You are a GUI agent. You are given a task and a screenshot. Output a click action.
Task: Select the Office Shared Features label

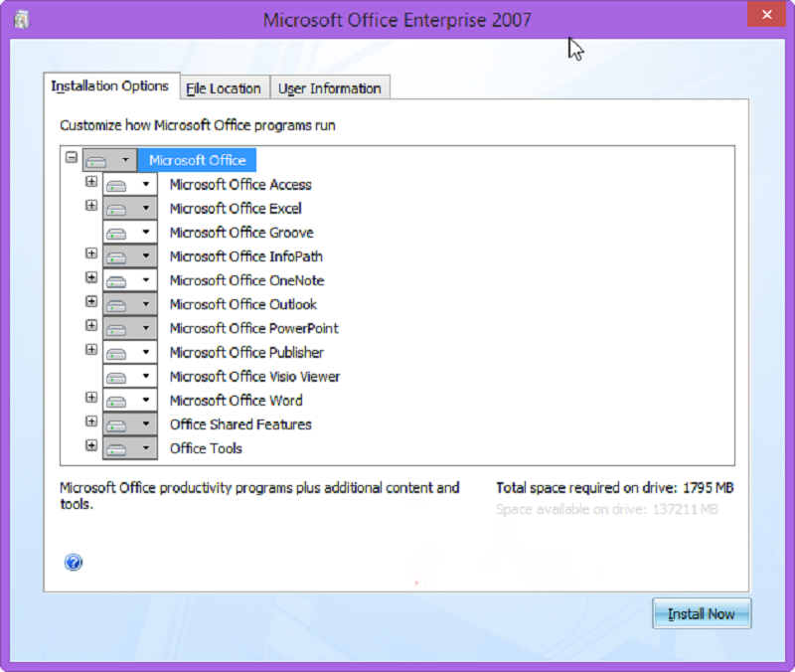point(240,424)
